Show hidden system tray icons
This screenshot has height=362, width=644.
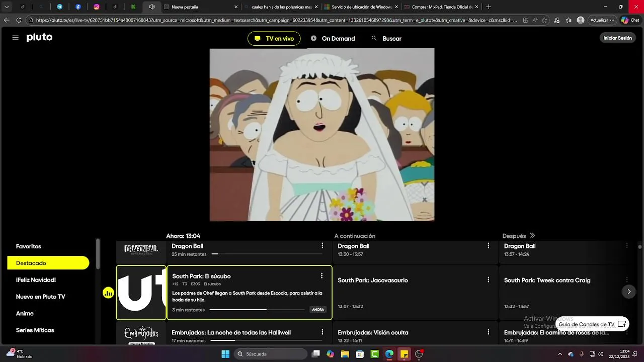(560, 354)
